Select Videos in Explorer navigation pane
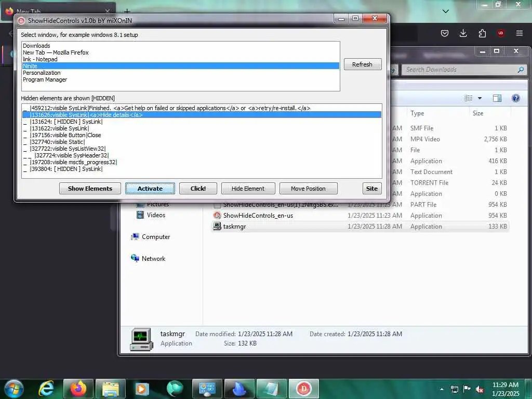This screenshot has width=532, height=399. [156, 215]
